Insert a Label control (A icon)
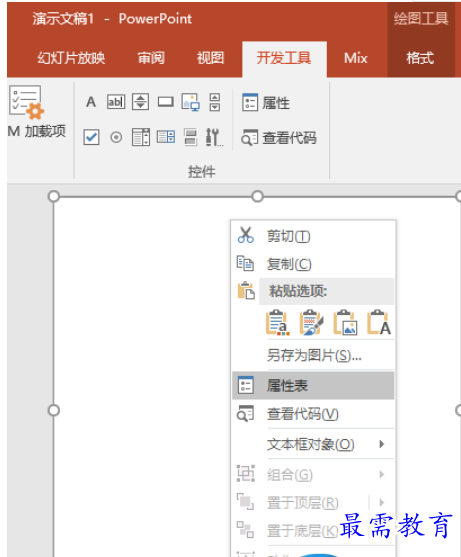This screenshot has width=461, height=557. [91, 102]
